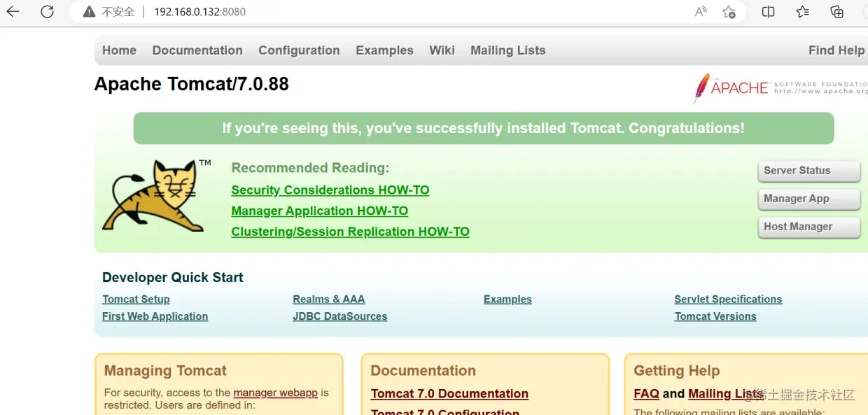Open the Examples navigation item in top bar

(384, 50)
